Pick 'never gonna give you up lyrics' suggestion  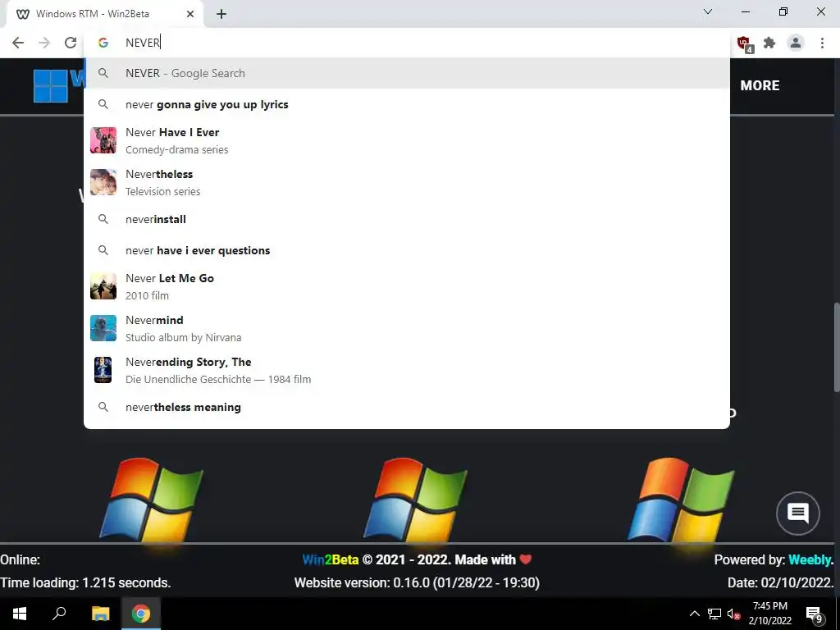[407, 104]
